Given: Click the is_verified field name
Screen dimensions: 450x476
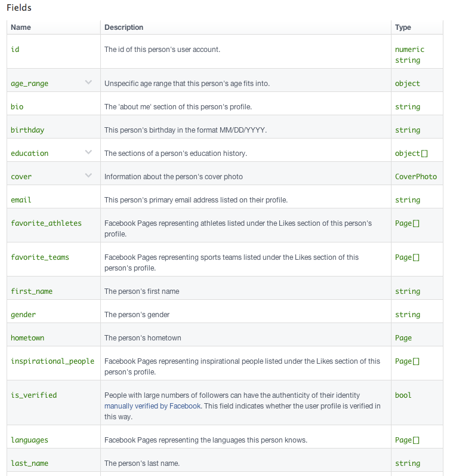Looking at the screenshot, I should (x=34, y=395).
